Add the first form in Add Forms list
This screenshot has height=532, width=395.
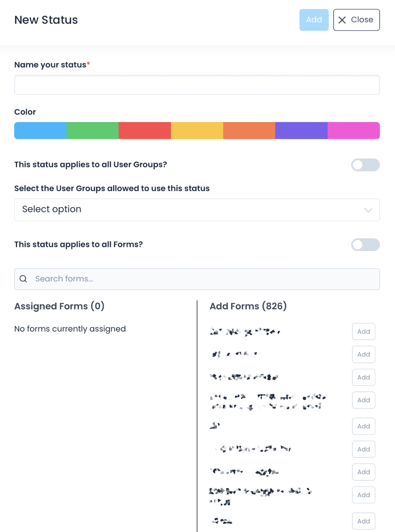point(363,332)
